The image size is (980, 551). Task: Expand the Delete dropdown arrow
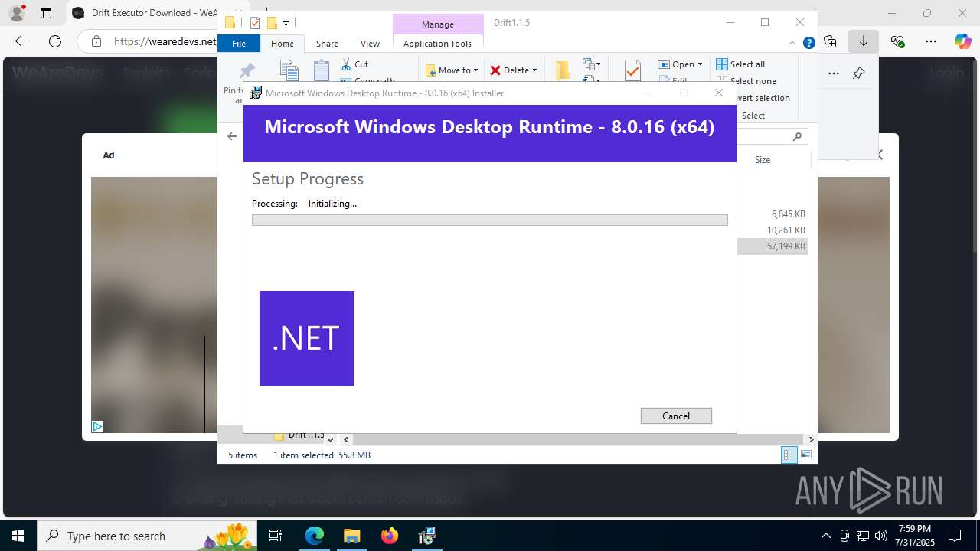[x=534, y=70]
